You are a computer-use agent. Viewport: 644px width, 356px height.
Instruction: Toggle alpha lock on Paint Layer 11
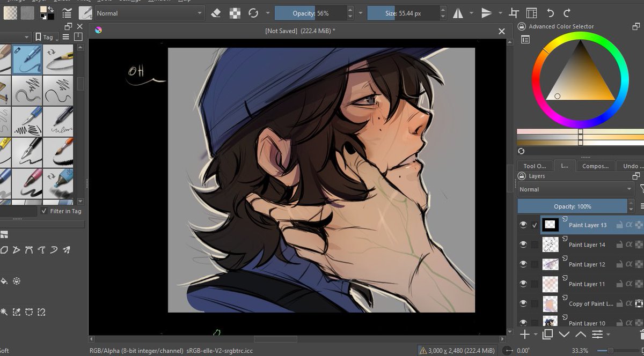pos(639,284)
